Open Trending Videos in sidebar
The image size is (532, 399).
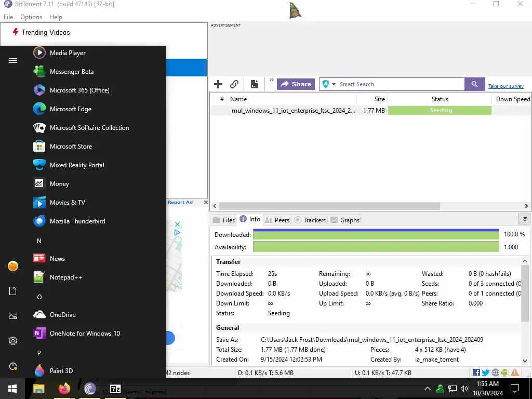coord(42,32)
